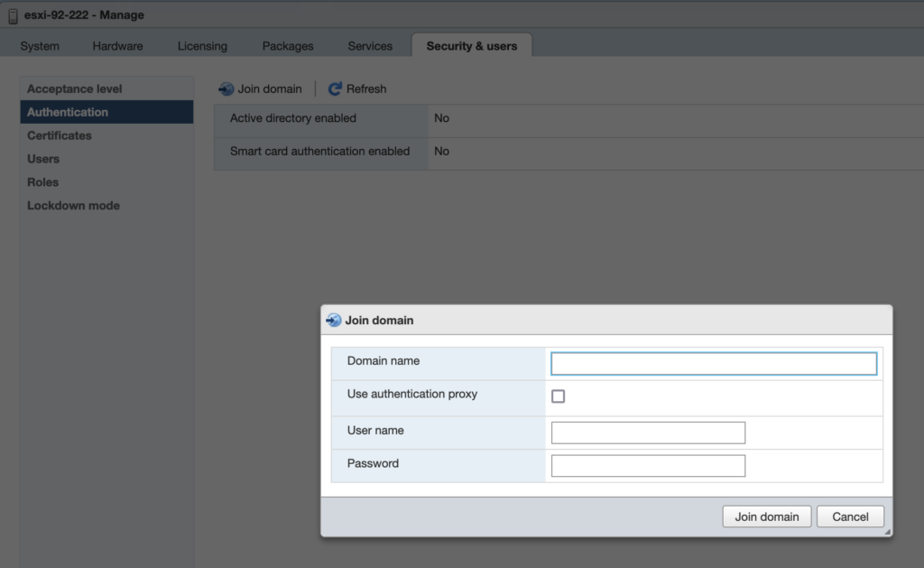
Task: Open Roles in the sidebar
Action: click(x=43, y=182)
